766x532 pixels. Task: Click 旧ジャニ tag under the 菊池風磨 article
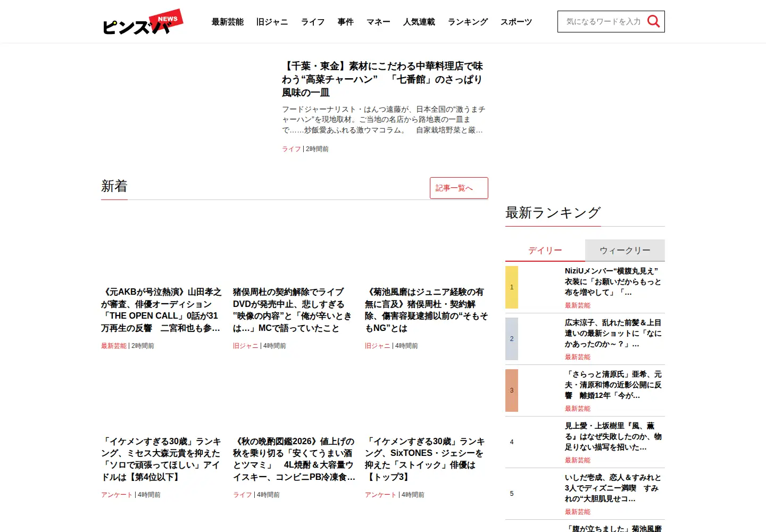pos(378,346)
